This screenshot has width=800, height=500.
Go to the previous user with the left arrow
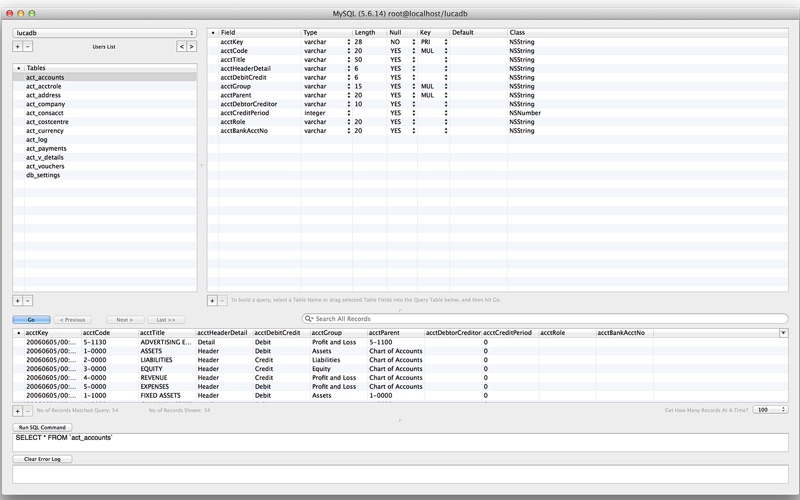[x=182, y=46]
